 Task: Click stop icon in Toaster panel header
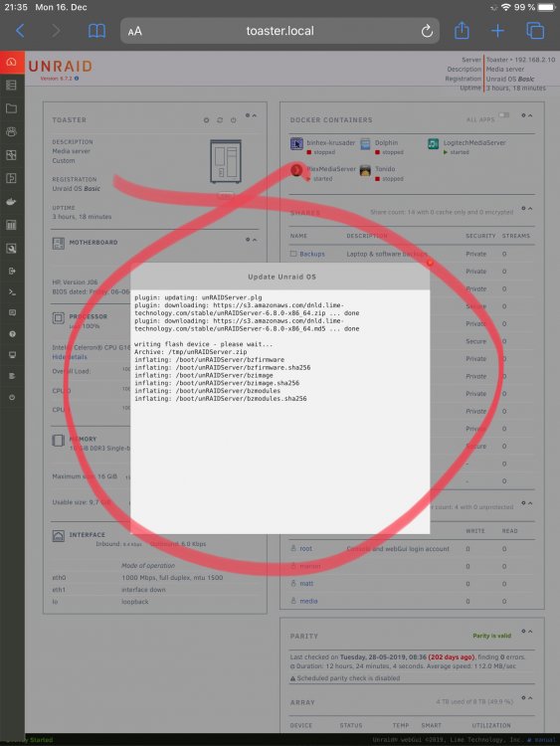(206, 120)
